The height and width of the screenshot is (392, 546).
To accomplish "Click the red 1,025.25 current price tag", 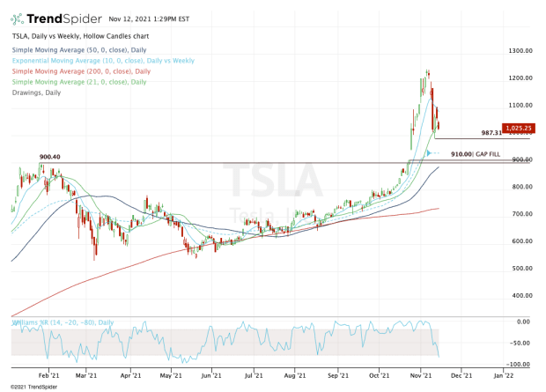I will point(519,129).
